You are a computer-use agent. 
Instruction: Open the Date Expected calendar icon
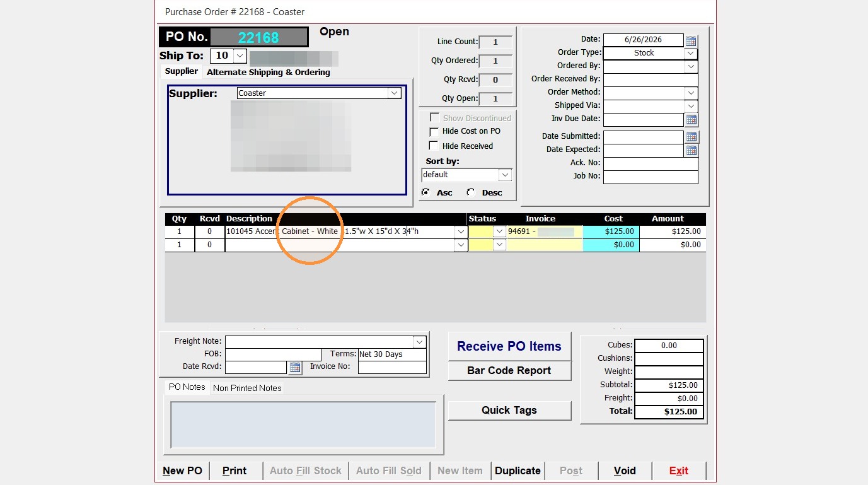[691, 150]
